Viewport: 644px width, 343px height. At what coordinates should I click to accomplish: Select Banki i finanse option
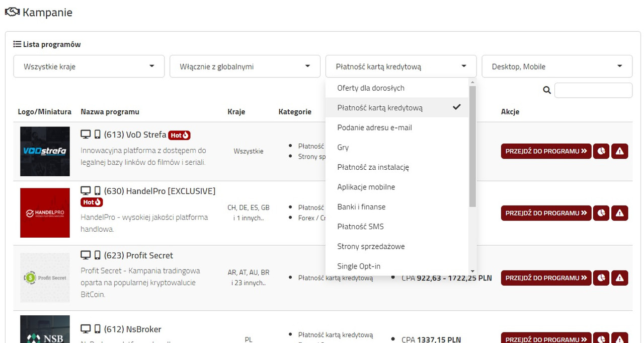pos(397,207)
